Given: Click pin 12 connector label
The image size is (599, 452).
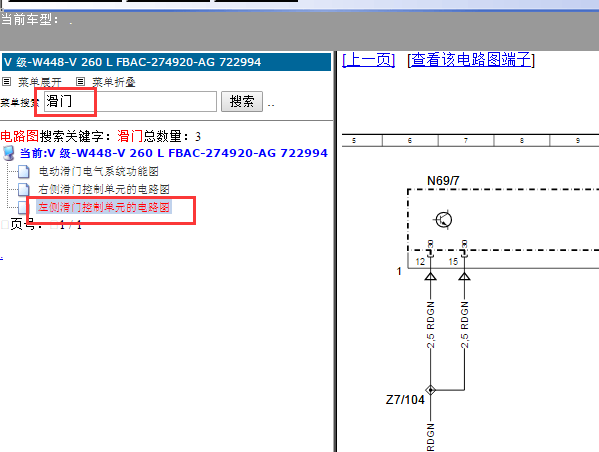Looking at the screenshot, I should pos(420,262).
